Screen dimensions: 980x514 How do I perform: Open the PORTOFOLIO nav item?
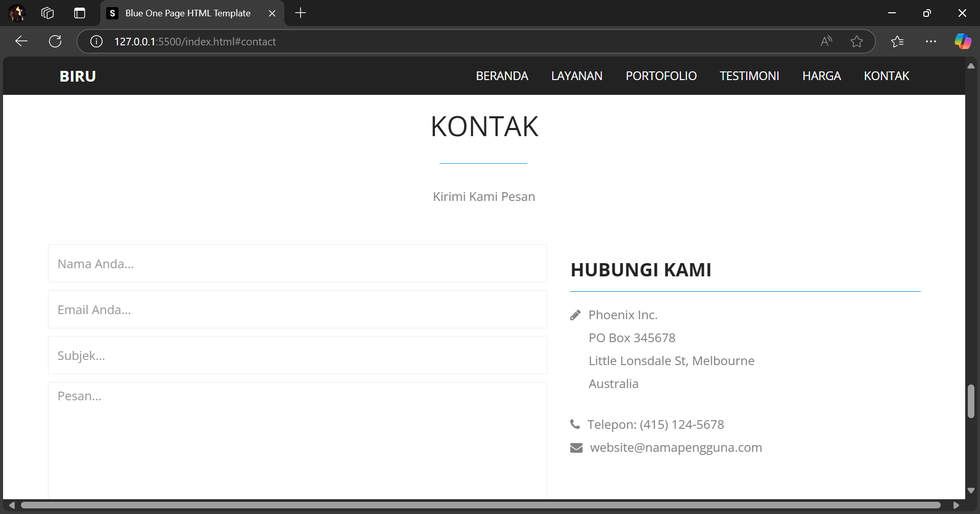(x=661, y=76)
